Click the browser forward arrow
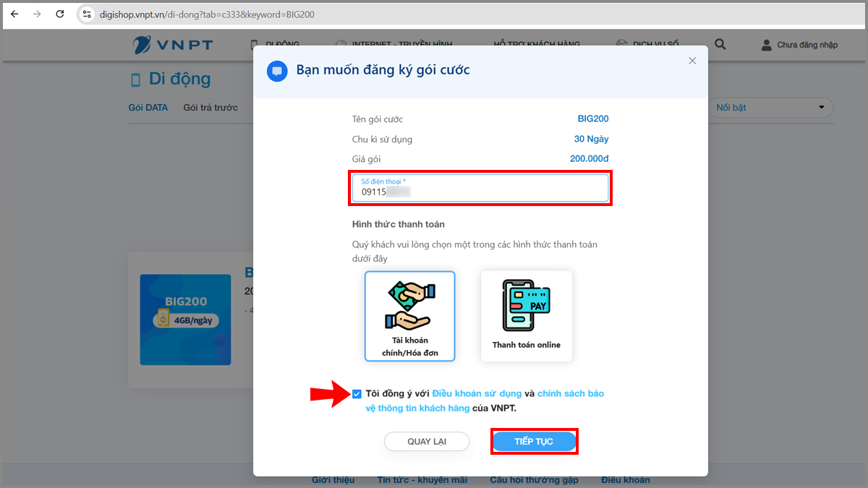 (x=37, y=14)
